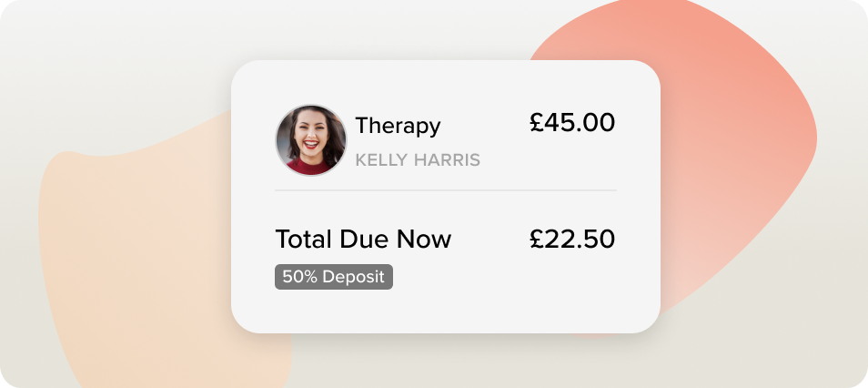Select the Therapy service title
The image size is (868, 388).
point(398,126)
